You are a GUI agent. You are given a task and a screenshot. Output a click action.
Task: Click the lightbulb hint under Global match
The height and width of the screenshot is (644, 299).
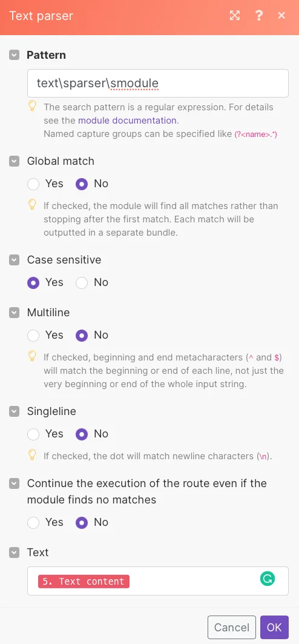[33, 205]
